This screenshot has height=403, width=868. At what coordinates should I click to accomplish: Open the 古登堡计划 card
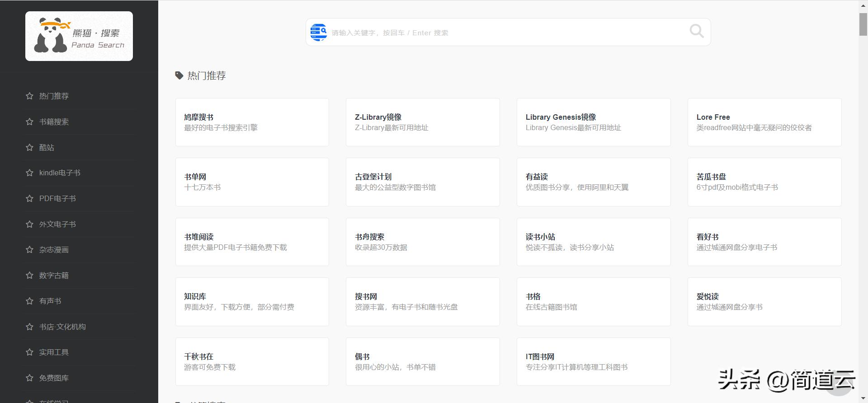pos(423,182)
